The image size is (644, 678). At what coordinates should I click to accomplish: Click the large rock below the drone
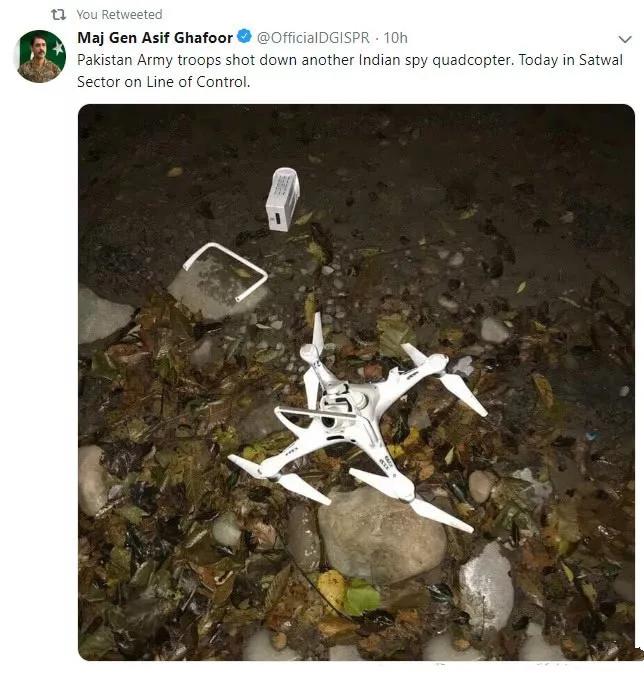click(x=382, y=536)
